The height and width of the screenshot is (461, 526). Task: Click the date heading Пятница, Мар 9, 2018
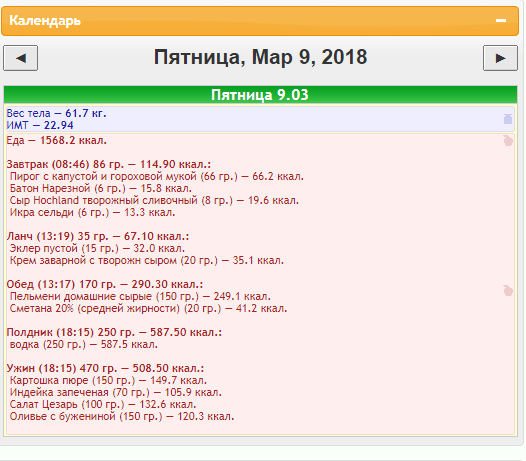[x=260, y=57]
